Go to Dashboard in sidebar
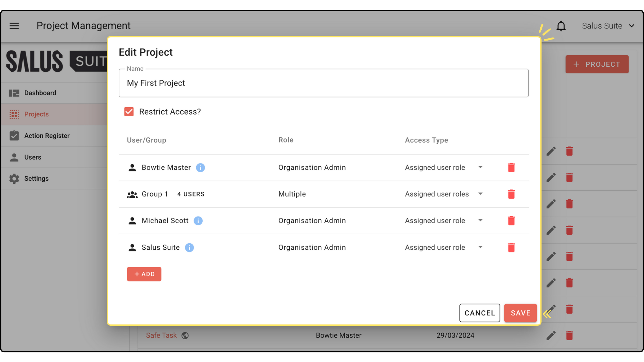This screenshot has width=644, height=362. click(x=40, y=93)
